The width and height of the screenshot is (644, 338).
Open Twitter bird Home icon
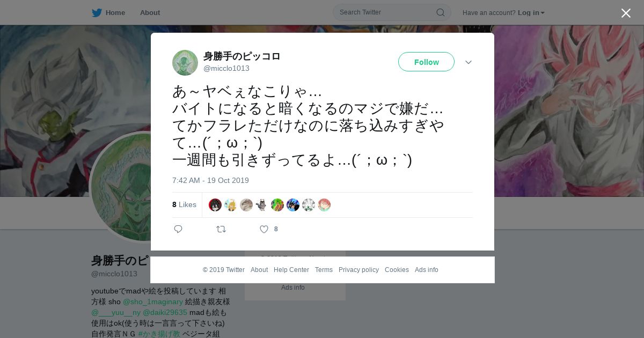point(97,12)
